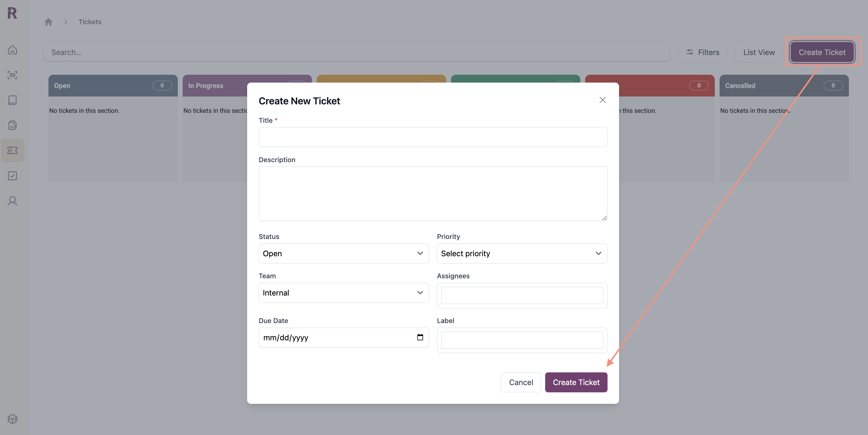868x435 pixels.
Task: Click Create Ticket in the dialog
Action: coord(576,382)
